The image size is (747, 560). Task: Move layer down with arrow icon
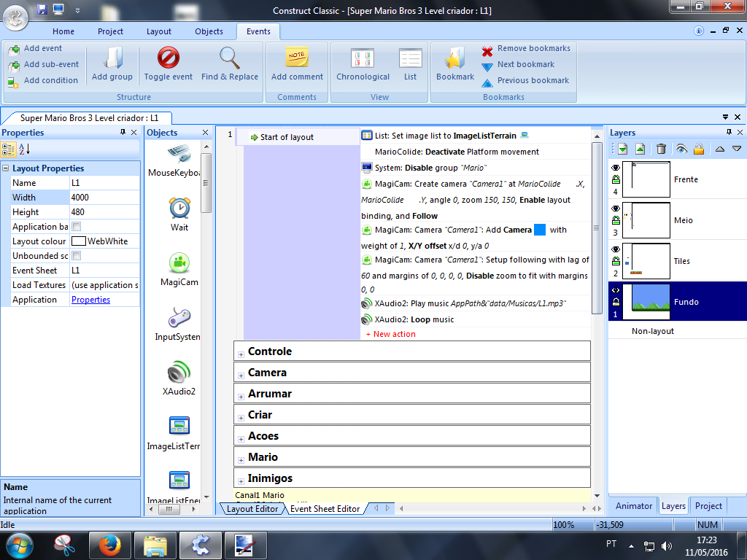click(x=737, y=149)
